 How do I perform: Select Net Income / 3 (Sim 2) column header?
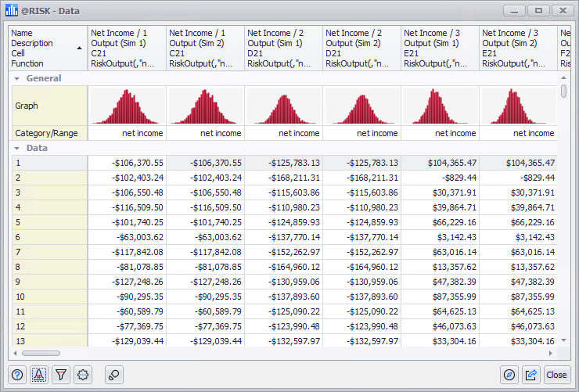(x=518, y=49)
